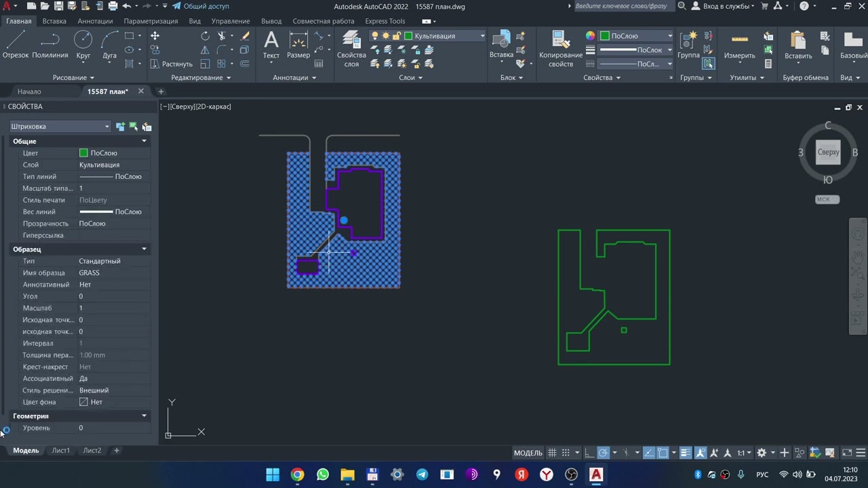Click the Rotate tool icon
Viewport: 868px width, 488px height.
205,36
